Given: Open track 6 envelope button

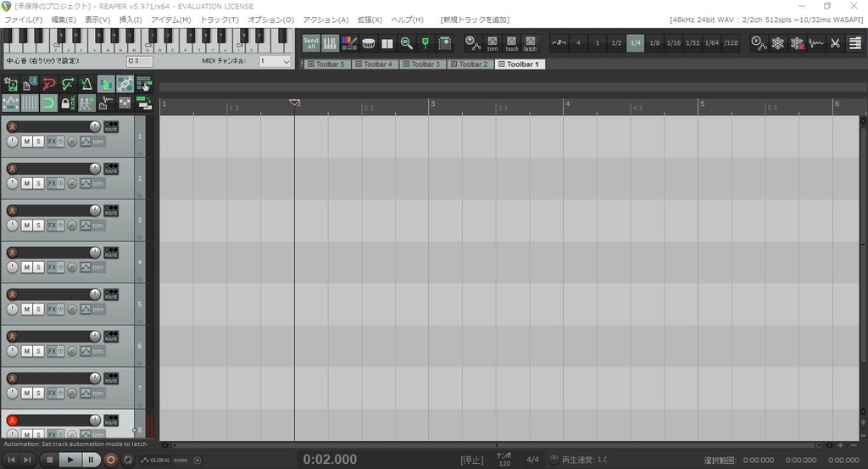Looking at the screenshot, I should (x=86, y=351).
